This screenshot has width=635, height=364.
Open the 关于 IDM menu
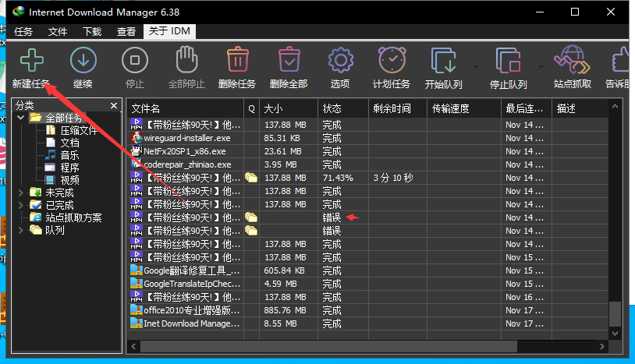[170, 32]
